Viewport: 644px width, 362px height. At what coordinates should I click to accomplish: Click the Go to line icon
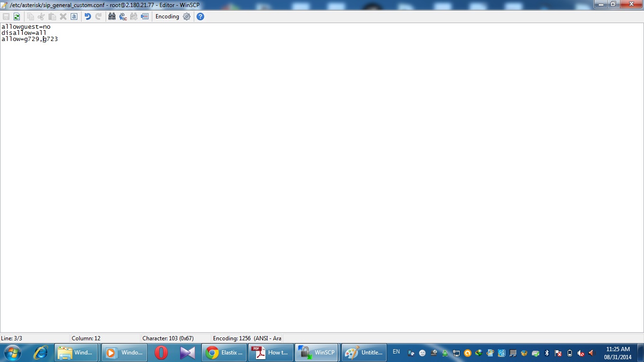point(145,16)
